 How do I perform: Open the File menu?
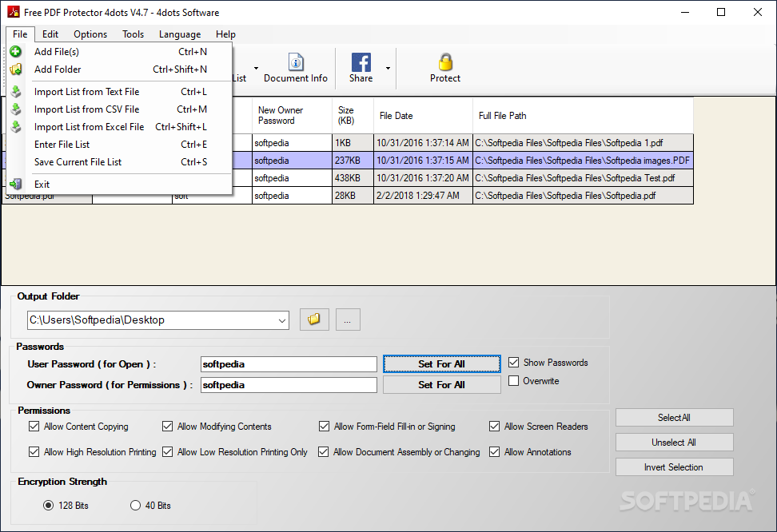point(20,34)
